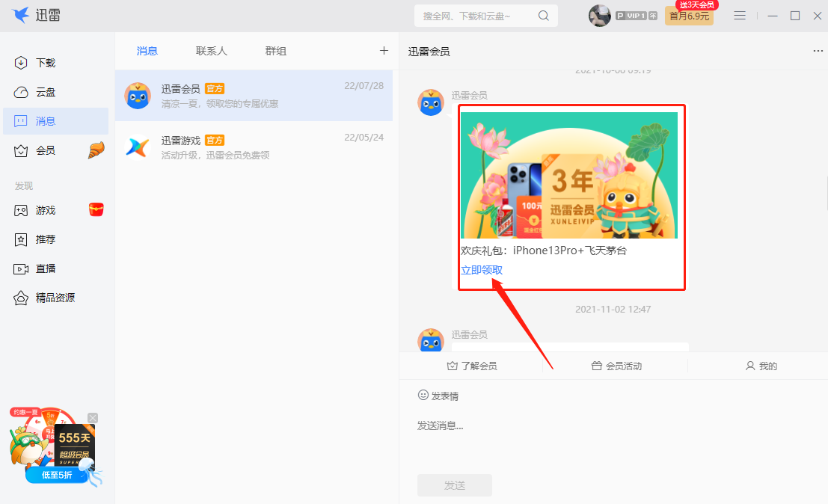This screenshot has height=504, width=828.
Task: Open the hamburger main menu
Action: (x=739, y=15)
